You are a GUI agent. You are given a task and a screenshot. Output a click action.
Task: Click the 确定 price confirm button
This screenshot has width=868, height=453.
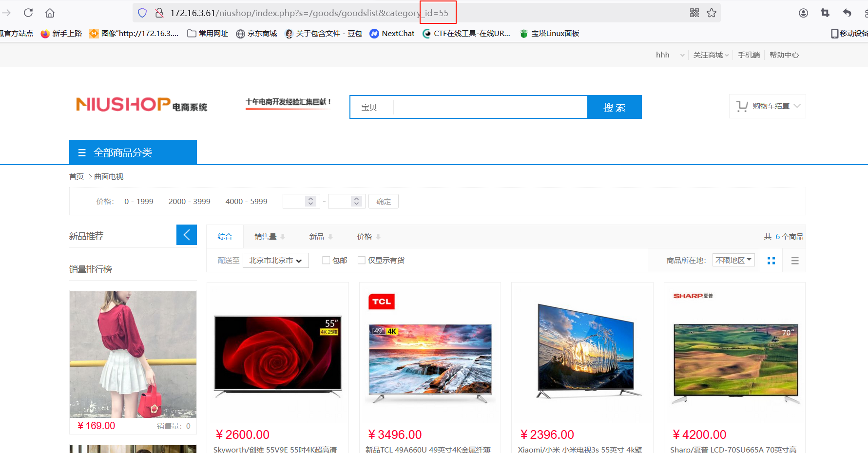click(x=384, y=201)
